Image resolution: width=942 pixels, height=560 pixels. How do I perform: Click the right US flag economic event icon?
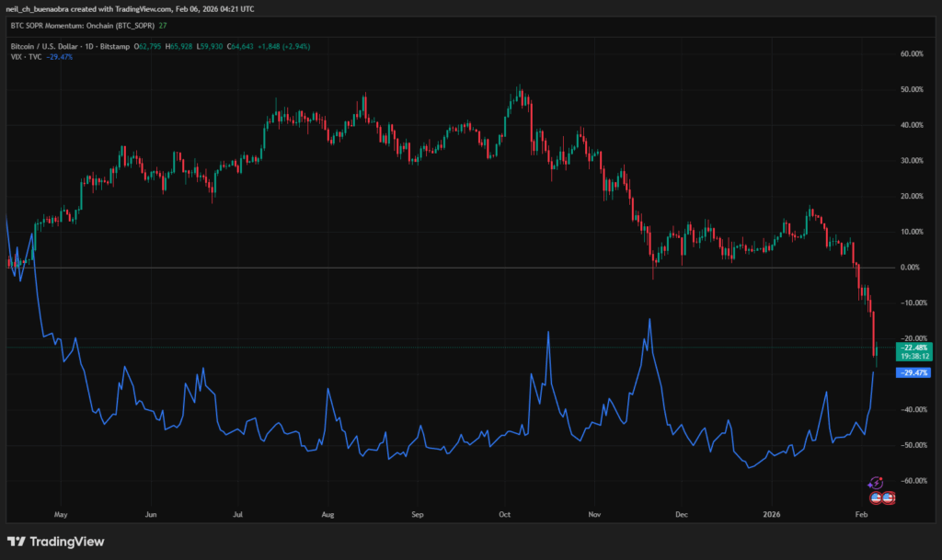coord(889,497)
